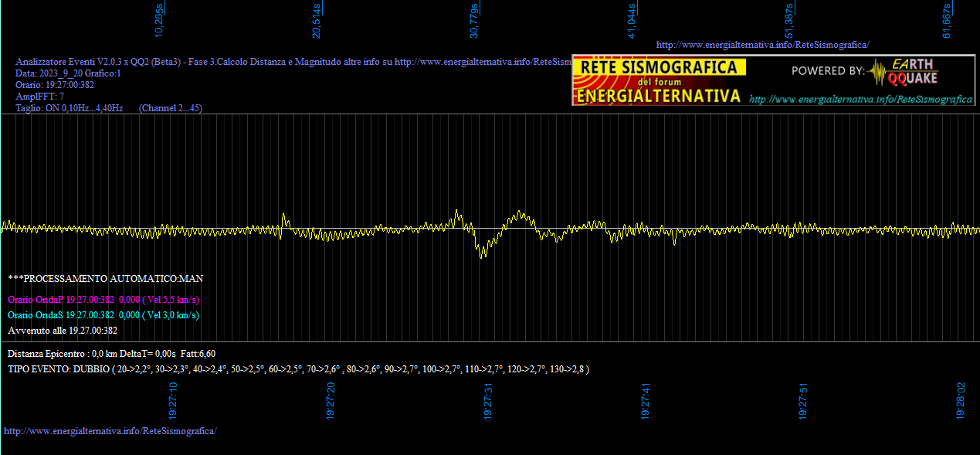This screenshot has width=980, height=455.
Task: Click the TIPO EVENTO: DUBBIO line
Action: (298, 369)
